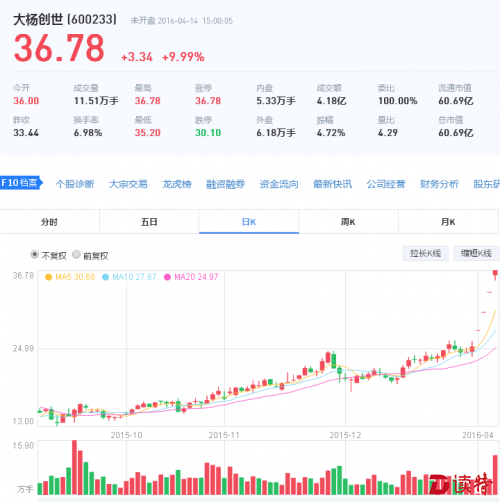Click the 2016-04 date axis label

[x=477, y=435]
